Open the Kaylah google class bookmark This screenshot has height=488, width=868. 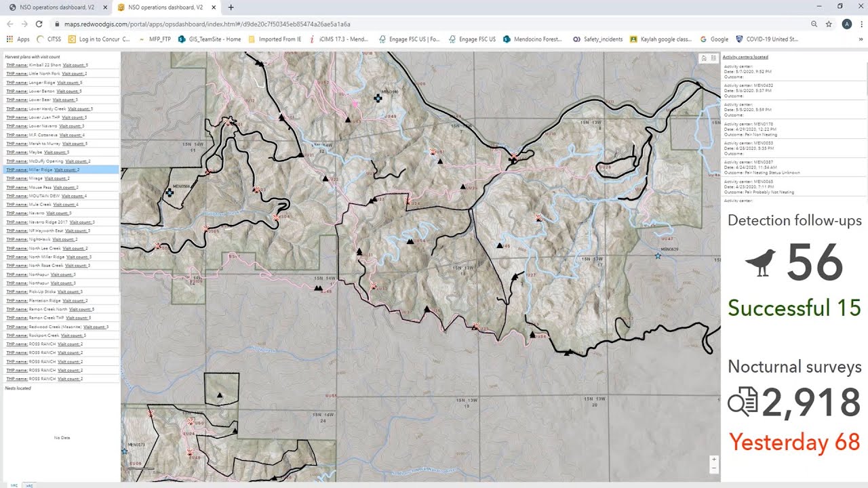point(661,39)
